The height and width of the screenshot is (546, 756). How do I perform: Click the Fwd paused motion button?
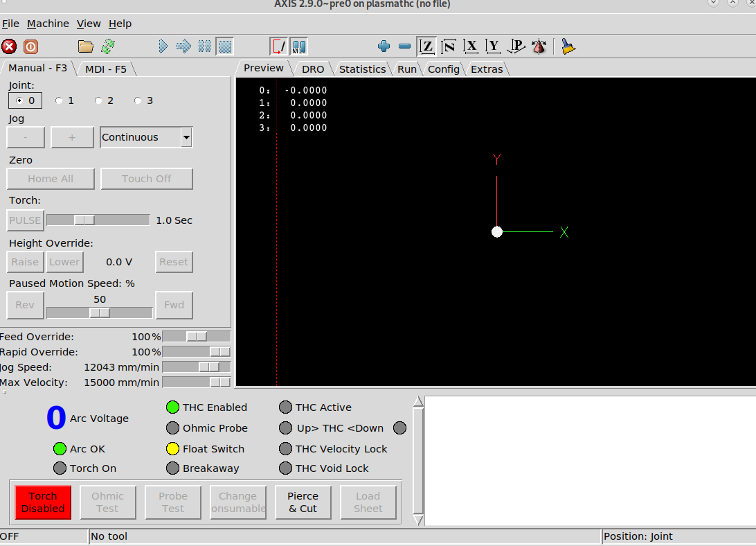[x=174, y=305]
